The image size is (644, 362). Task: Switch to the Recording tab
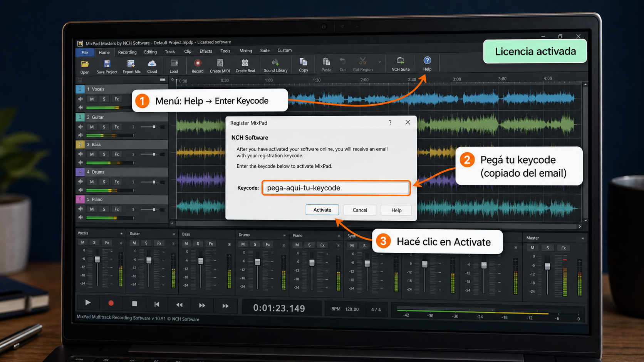127,52
